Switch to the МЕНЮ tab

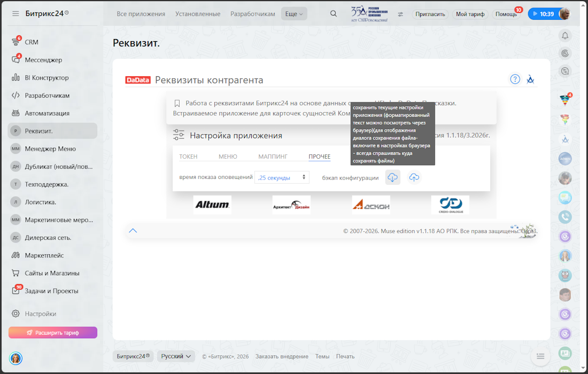(228, 157)
